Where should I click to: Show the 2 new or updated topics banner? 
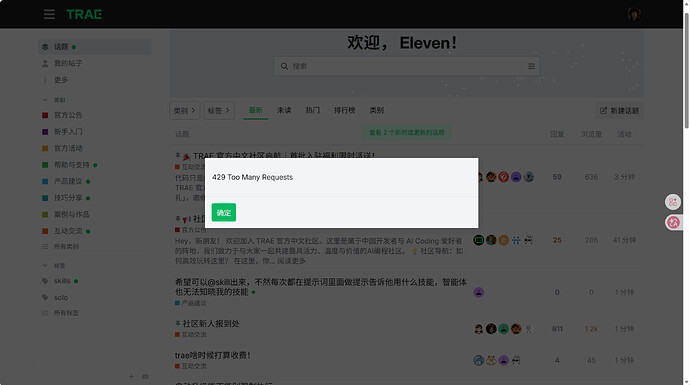pos(407,132)
